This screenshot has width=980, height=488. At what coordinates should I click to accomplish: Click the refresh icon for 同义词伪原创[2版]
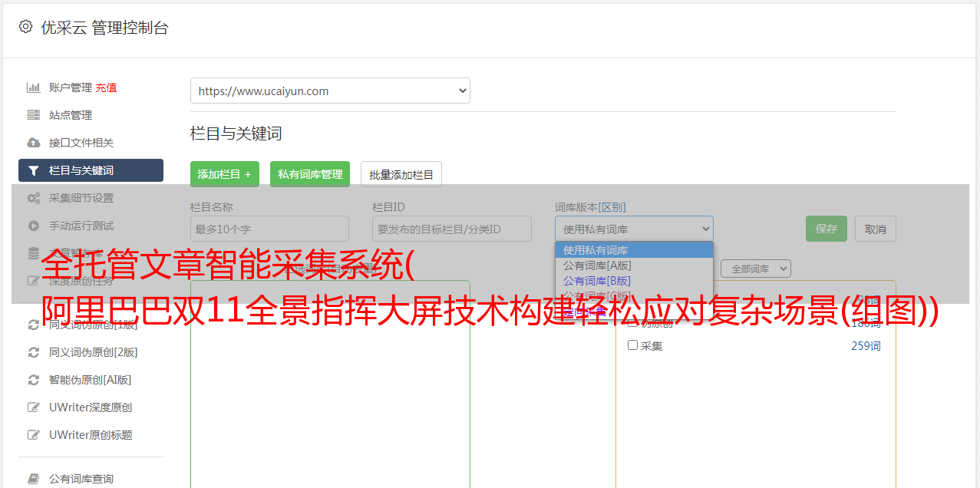click(33, 352)
